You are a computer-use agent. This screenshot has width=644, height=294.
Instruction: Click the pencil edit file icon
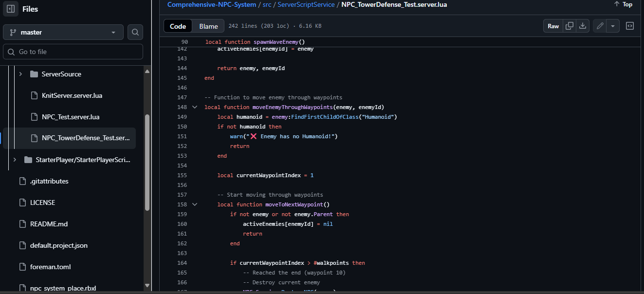(x=600, y=26)
